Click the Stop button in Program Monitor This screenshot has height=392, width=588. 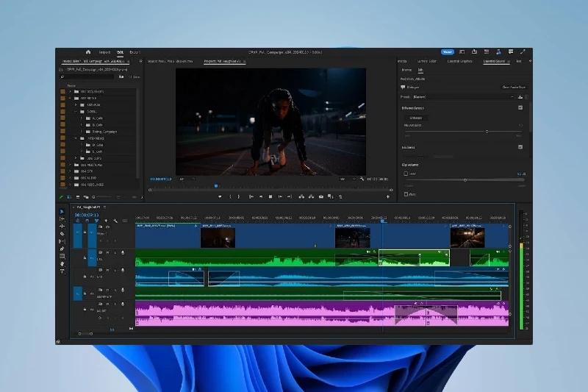270,196
